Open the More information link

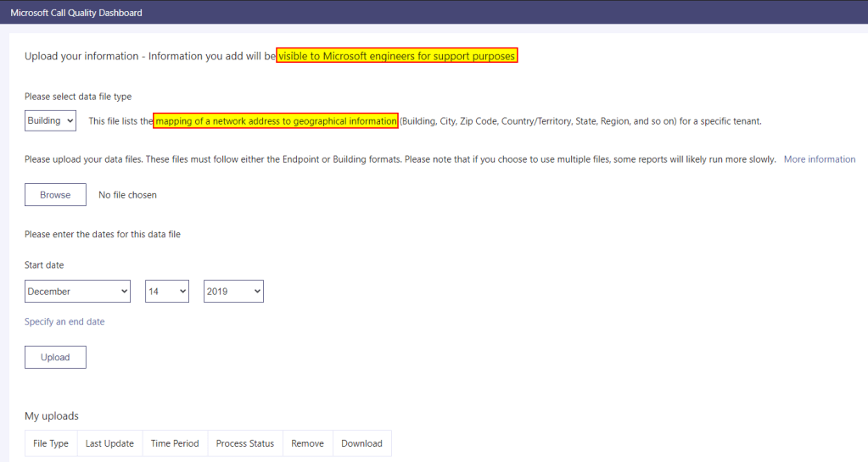pyautogui.click(x=819, y=159)
